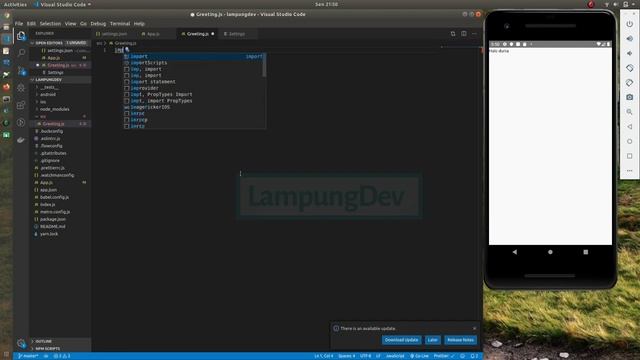Open the Debug view in the activity bar
The width and height of the screenshot is (640, 360).
(x=21, y=88)
